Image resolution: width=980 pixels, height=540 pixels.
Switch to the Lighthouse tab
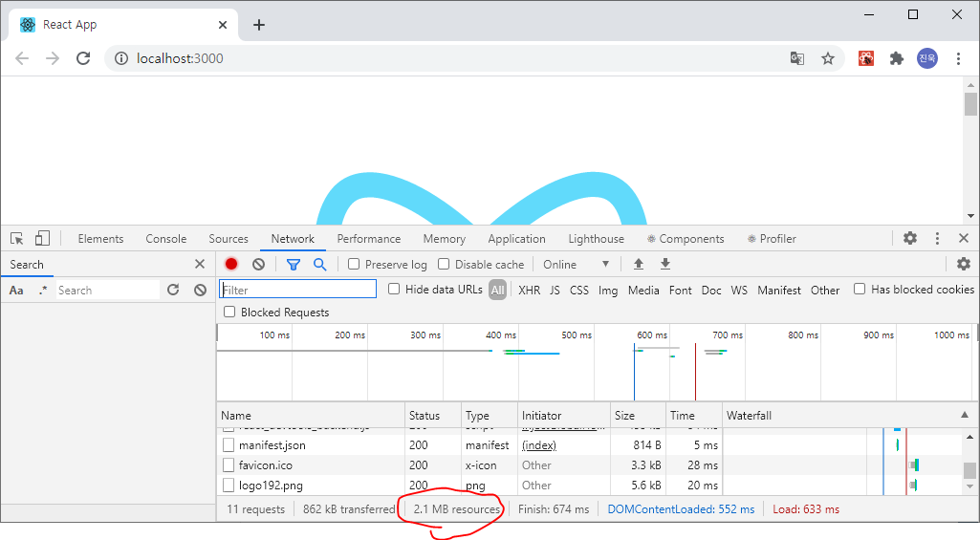point(597,239)
